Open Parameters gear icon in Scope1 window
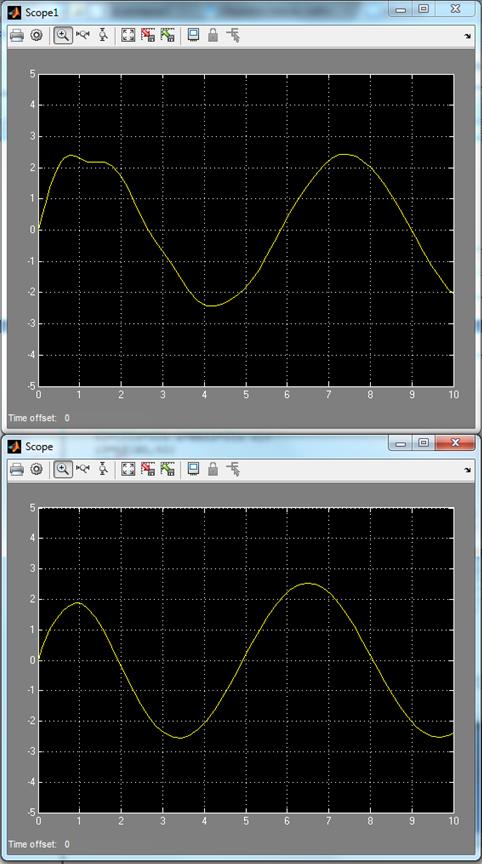The height and width of the screenshot is (864, 482). (36, 36)
